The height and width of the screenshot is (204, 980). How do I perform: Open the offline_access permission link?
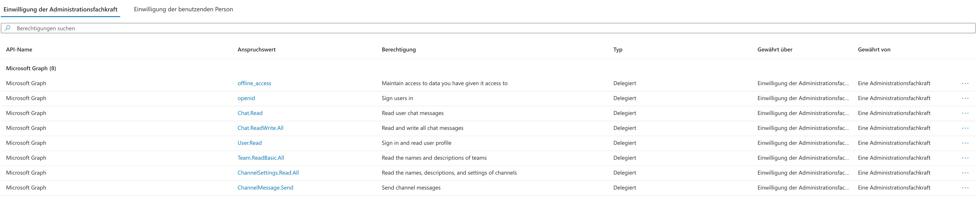coord(254,83)
